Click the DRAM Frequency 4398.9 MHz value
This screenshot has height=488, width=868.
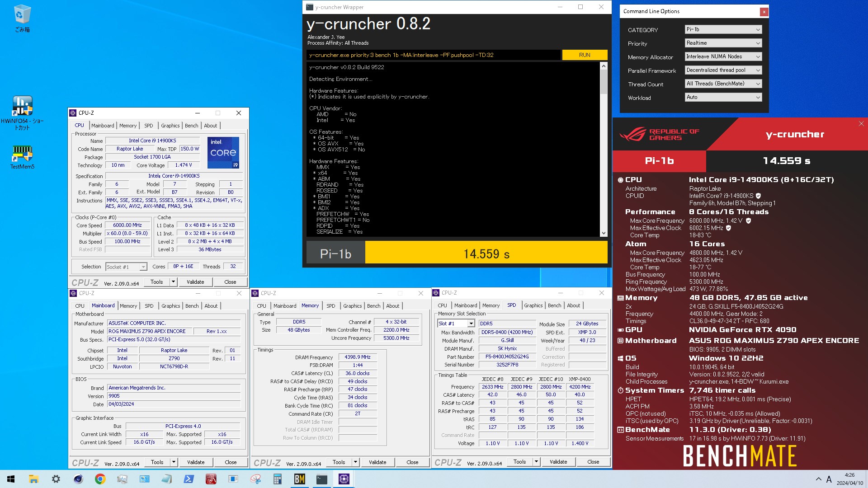click(x=357, y=357)
